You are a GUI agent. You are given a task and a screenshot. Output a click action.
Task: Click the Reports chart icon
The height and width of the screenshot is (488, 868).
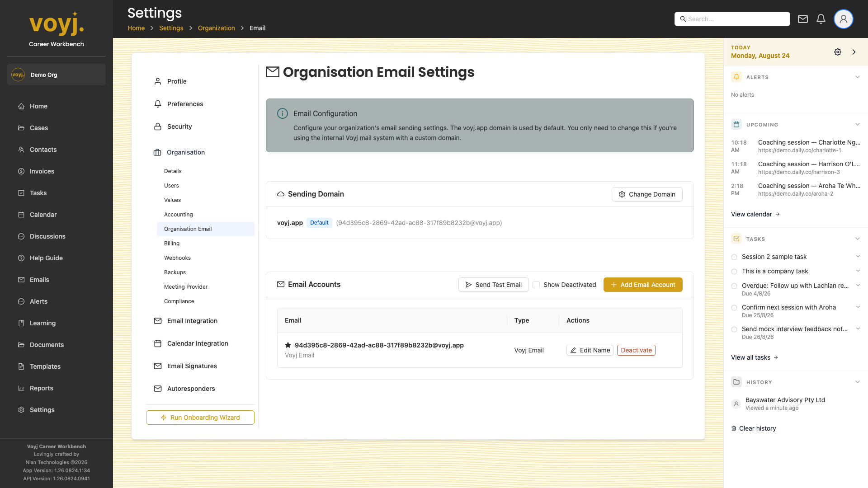pos(21,388)
